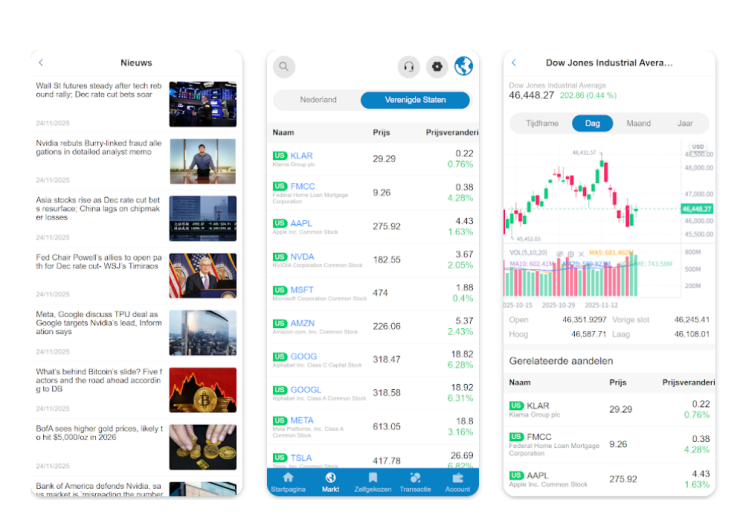The image size is (743, 532).
Task: Open the GOOGL Class A stock row
Action: click(x=373, y=393)
